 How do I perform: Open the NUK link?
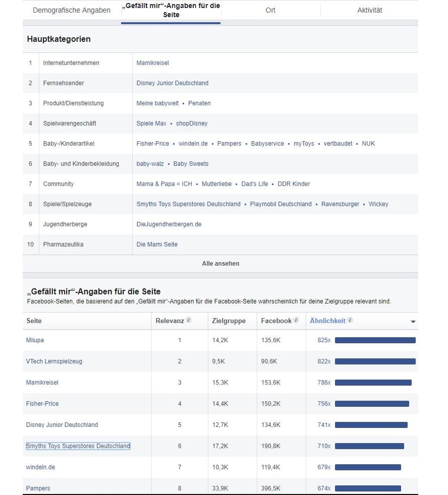pos(368,144)
